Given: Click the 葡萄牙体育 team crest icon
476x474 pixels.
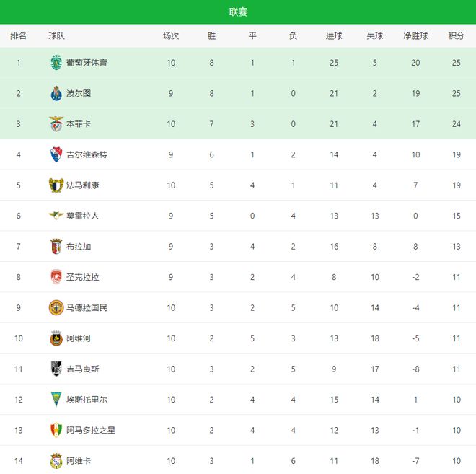Looking at the screenshot, I should click(x=56, y=63).
